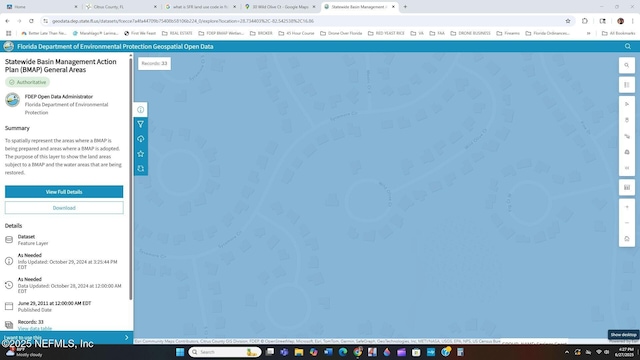The height and width of the screenshot is (360, 640).
Task: Switch to the Google Maps browser tab
Action: (x=280, y=7)
